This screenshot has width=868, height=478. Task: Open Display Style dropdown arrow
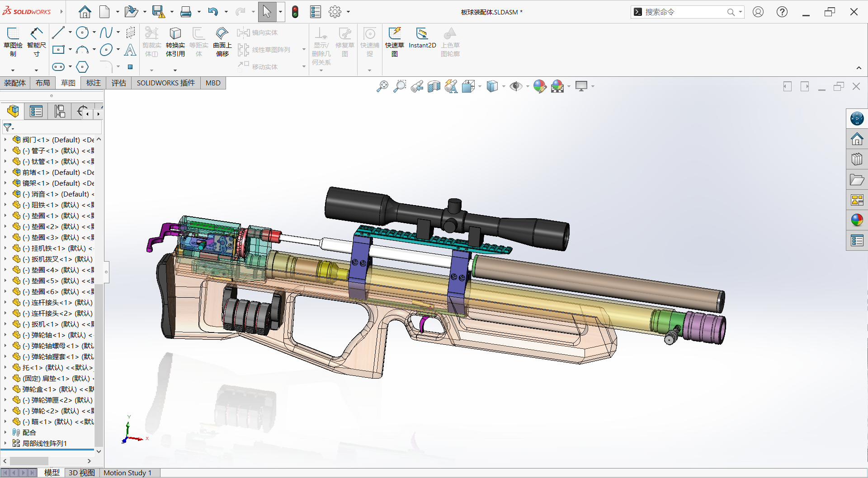(504, 86)
